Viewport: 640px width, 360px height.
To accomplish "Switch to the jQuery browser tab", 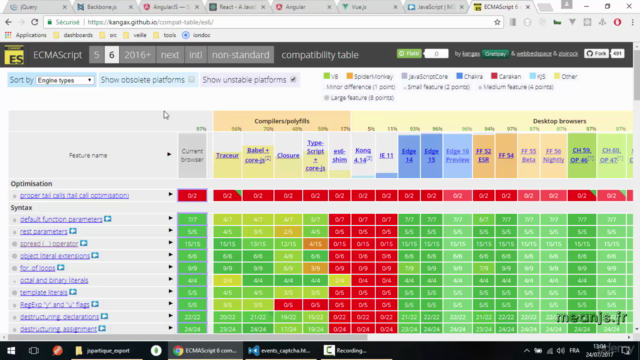I will (x=38, y=7).
